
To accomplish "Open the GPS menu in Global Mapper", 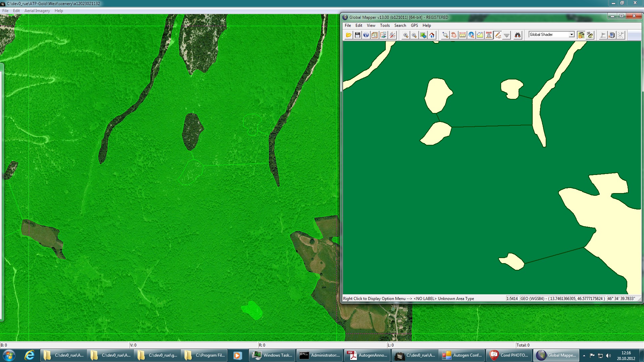I will (x=414, y=25).
